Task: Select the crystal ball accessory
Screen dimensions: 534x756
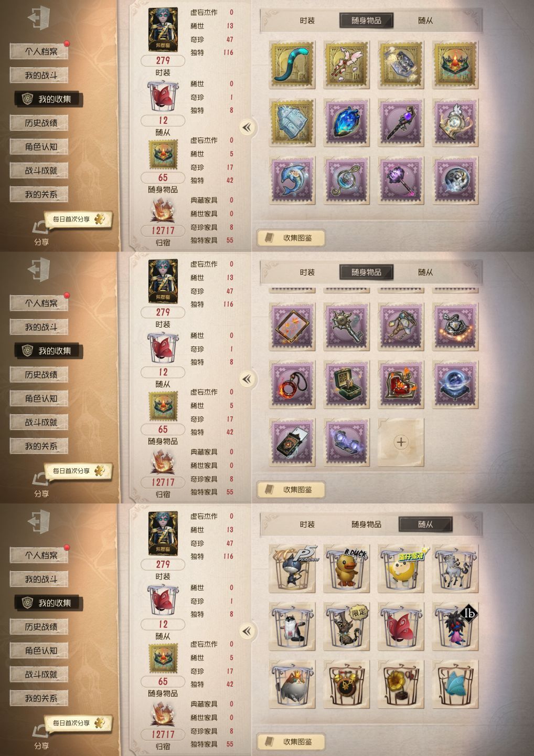Action: coord(455,384)
